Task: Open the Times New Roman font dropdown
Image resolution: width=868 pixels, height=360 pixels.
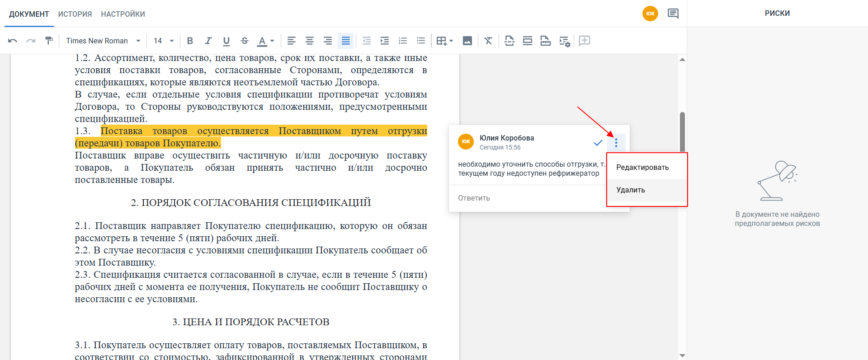Action: (103, 41)
